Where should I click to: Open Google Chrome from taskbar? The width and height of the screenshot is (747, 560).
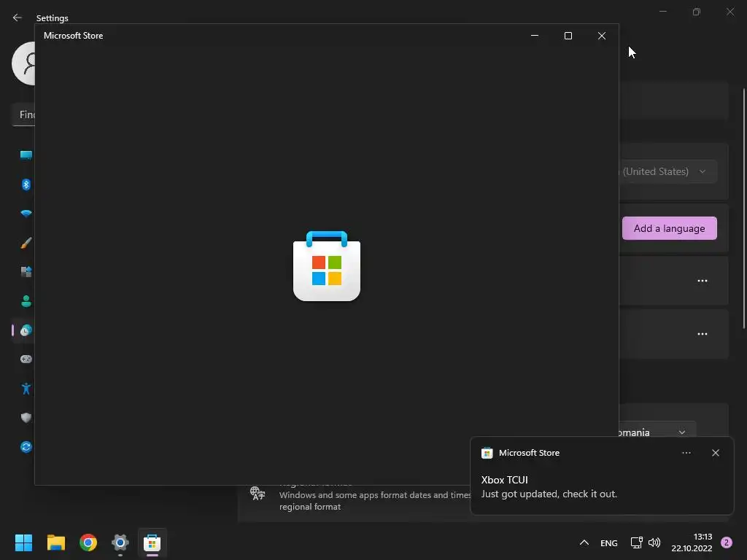88,542
